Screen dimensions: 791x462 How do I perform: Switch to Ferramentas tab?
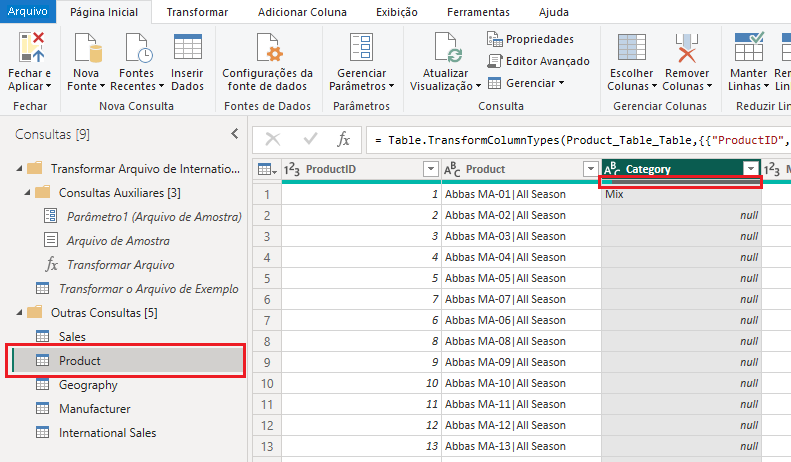[478, 12]
